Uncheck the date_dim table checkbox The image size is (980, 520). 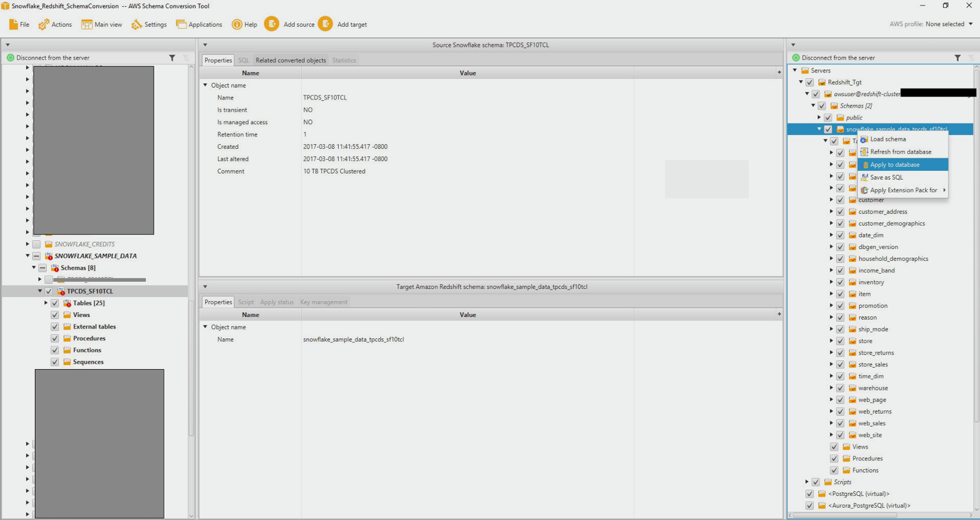click(x=840, y=235)
